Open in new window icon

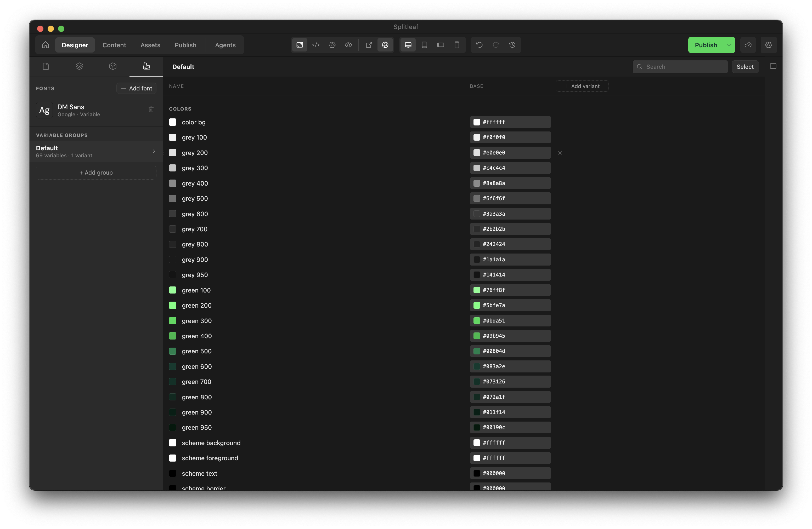click(369, 45)
